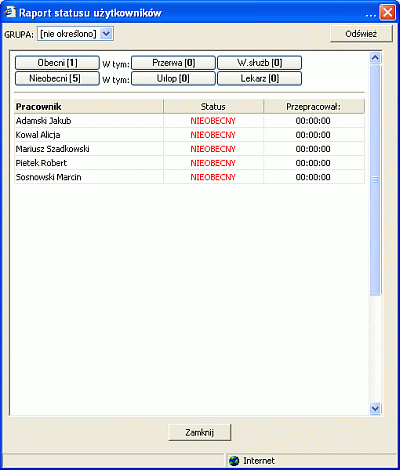Click NIEOBECNY status of Kowal Alicja
This screenshot has height=470, width=400.
pos(213,135)
